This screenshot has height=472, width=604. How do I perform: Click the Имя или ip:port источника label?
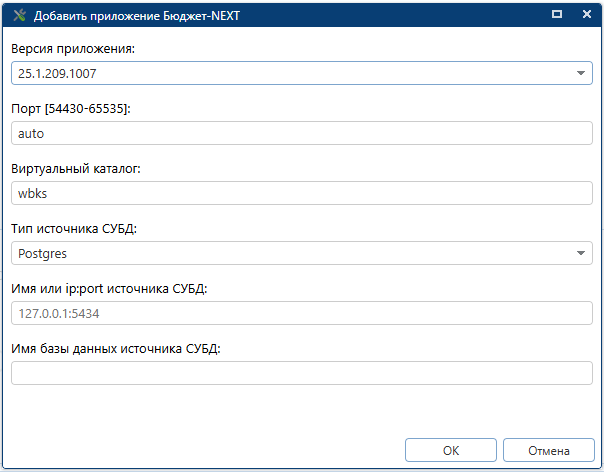coord(108,288)
